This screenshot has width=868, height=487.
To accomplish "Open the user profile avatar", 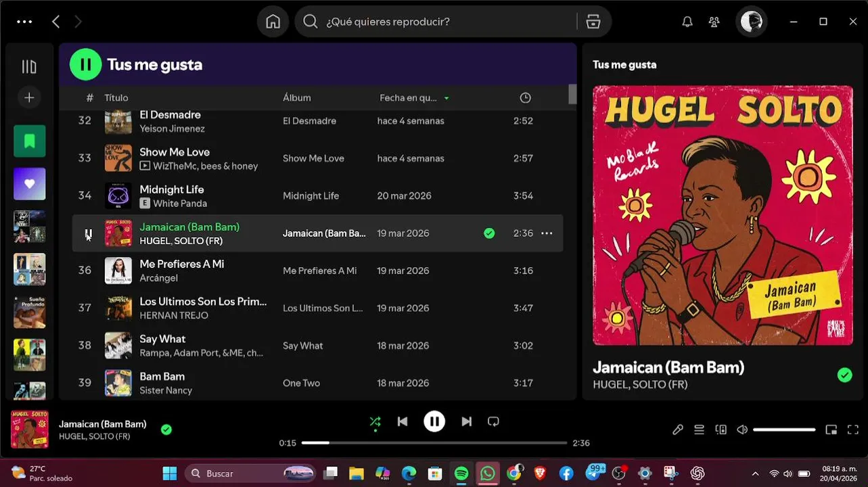I will coord(752,22).
